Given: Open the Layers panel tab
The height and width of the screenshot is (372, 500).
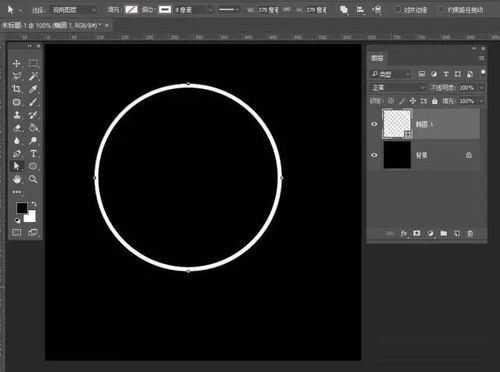Looking at the screenshot, I should [377, 58].
